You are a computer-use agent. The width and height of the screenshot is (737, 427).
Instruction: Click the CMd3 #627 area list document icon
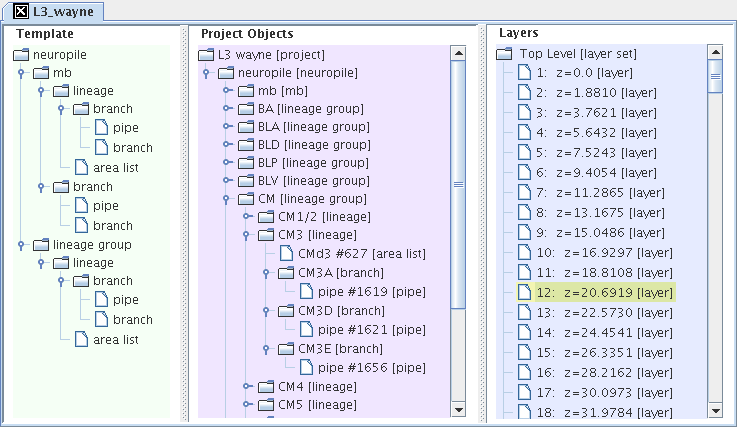(x=286, y=253)
